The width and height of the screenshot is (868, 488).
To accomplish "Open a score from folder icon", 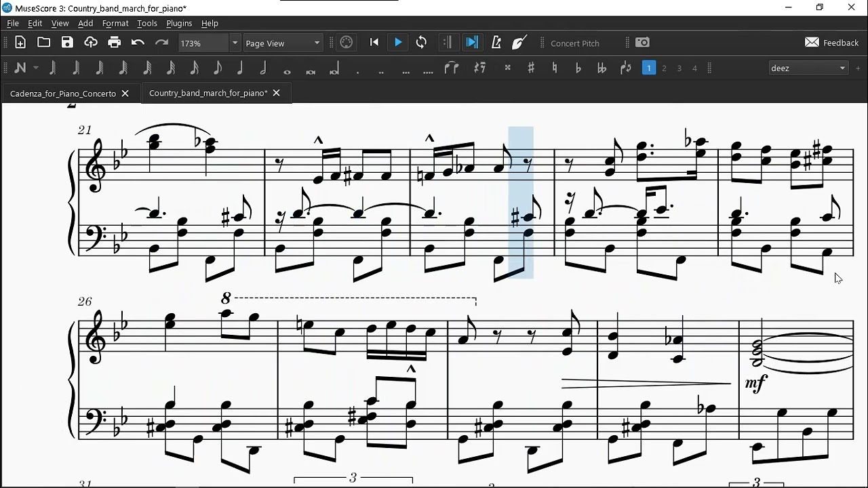I will point(43,43).
